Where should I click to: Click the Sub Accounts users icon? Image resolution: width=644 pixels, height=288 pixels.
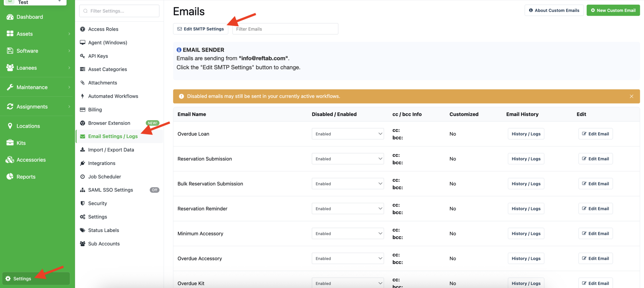pos(83,244)
